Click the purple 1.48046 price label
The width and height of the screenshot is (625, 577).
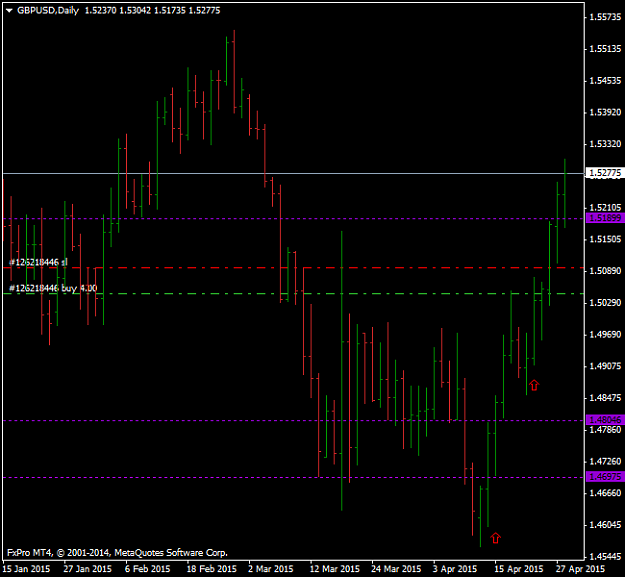605,420
